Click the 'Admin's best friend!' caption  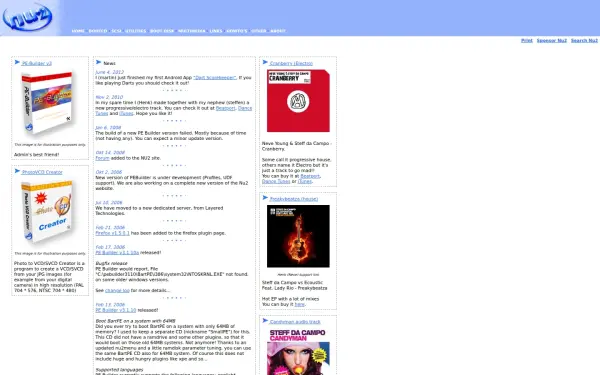[x=36, y=155]
